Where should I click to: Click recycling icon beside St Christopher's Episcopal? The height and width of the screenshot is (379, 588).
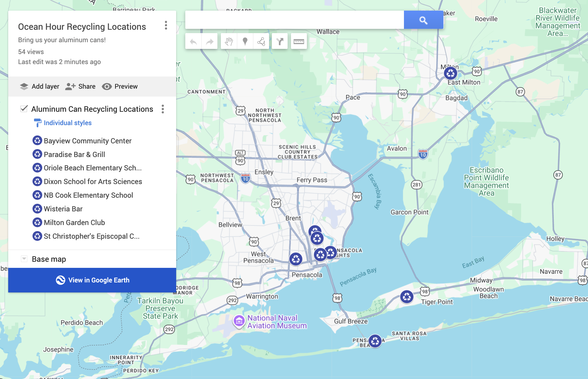click(x=37, y=236)
